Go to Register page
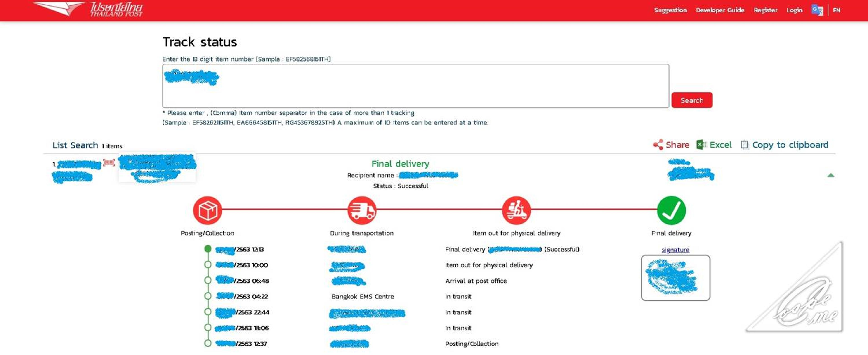This screenshot has width=868, height=355. 766,10
